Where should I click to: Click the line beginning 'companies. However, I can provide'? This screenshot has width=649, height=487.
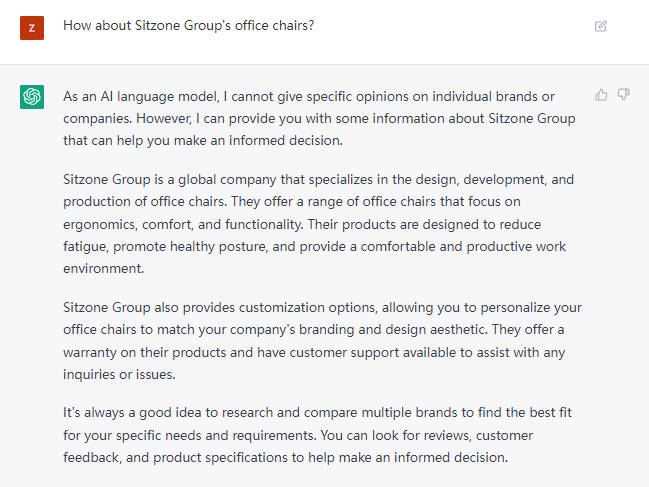point(319,119)
